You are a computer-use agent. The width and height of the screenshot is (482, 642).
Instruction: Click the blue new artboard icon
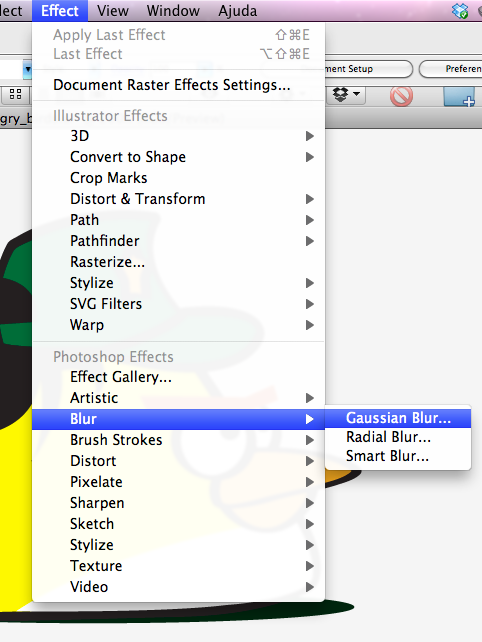[459, 97]
